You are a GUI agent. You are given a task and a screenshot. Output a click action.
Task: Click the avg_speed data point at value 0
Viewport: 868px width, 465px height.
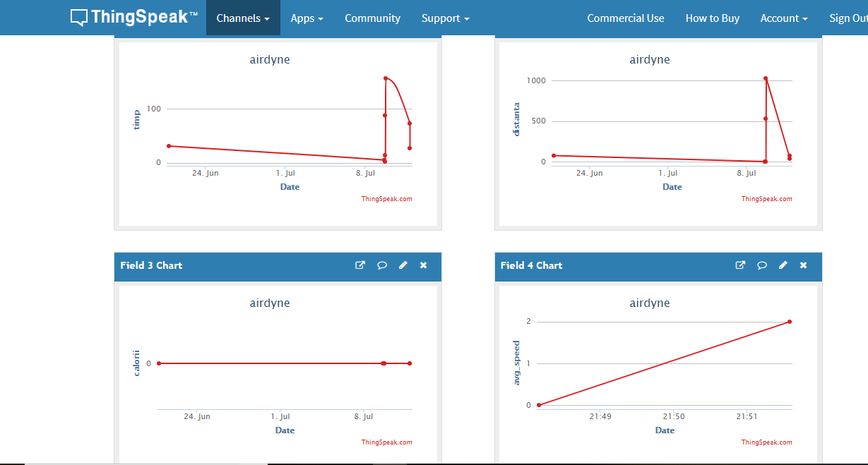[x=539, y=405]
